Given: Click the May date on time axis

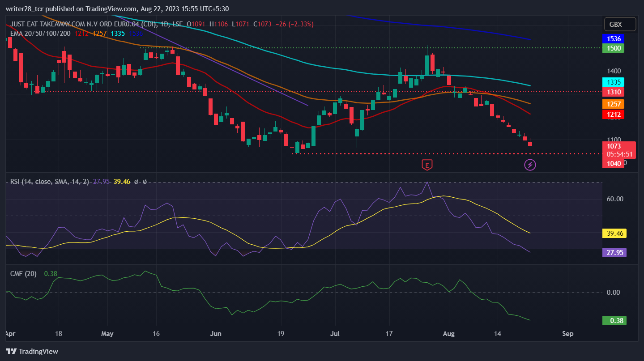Looking at the screenshot, I should click(107, 334).
